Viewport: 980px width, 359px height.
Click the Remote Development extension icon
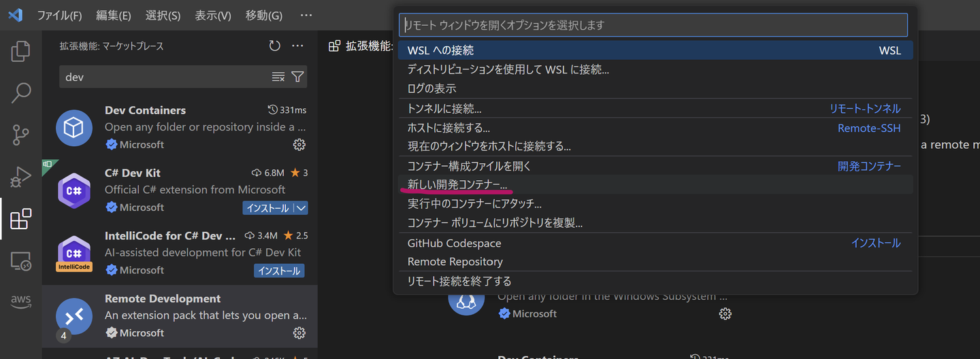(x=74, y=316)
